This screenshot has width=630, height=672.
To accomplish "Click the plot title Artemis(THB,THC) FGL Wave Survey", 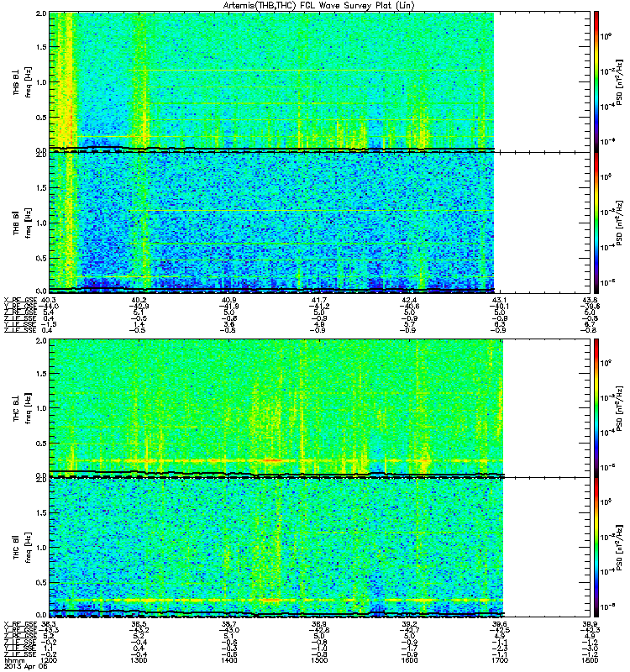I will click(318, 5).
